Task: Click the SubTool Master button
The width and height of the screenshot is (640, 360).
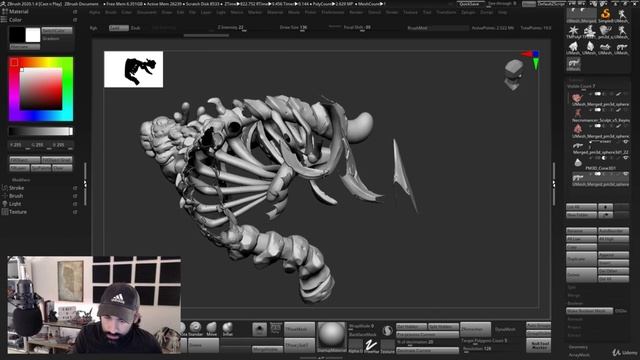Action: (x=538, y=345)
